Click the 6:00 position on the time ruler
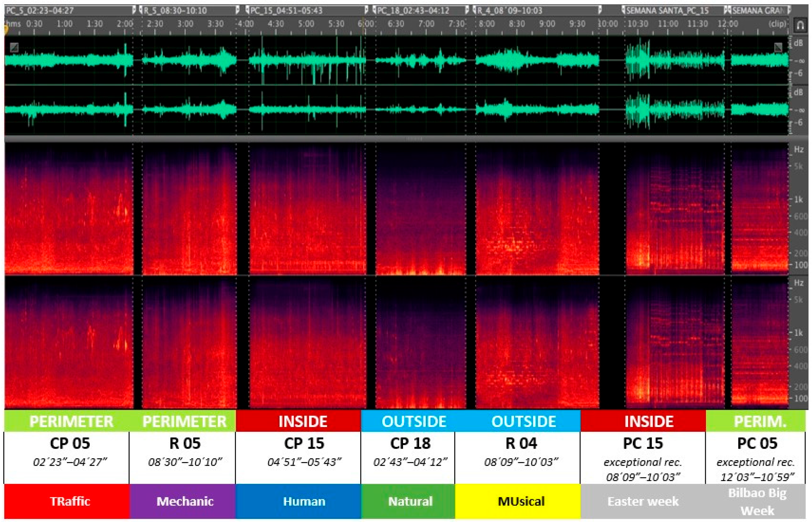 [x=366, y=24]
